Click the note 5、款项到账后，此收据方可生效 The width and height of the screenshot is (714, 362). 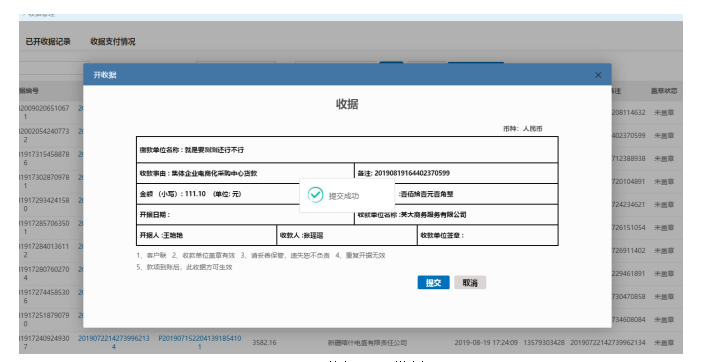pyautogui.click(x=184, y=267)
